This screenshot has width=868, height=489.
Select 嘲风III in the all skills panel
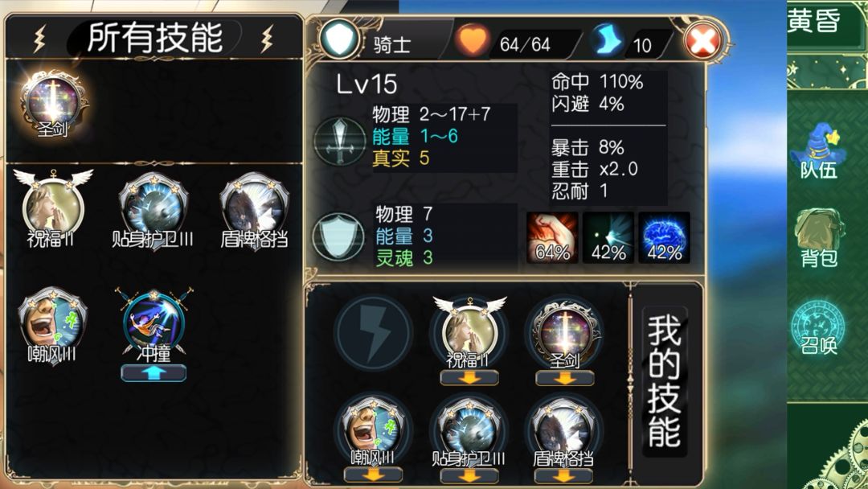[52, 326]
